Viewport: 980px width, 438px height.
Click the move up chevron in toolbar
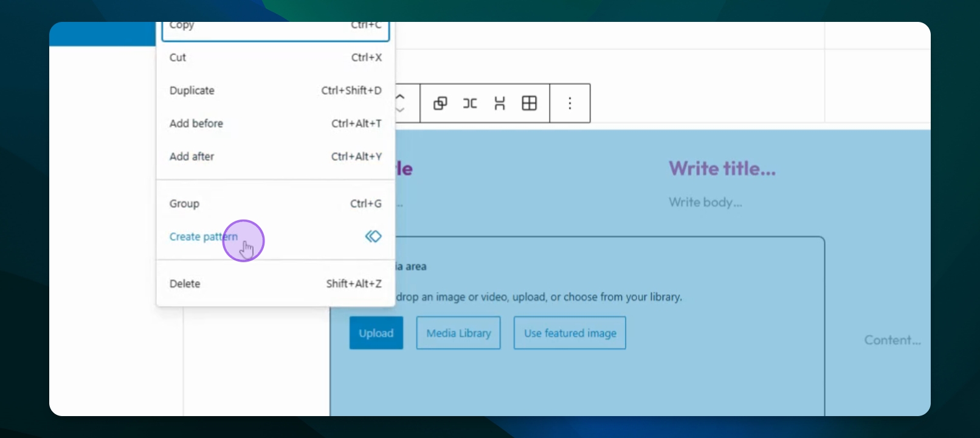click(400, 97)
